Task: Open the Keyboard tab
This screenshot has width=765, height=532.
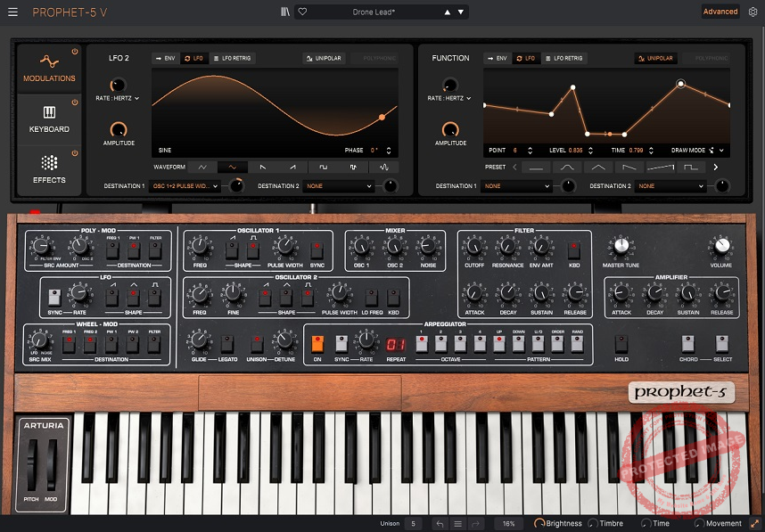Action: tap(49, 119)
